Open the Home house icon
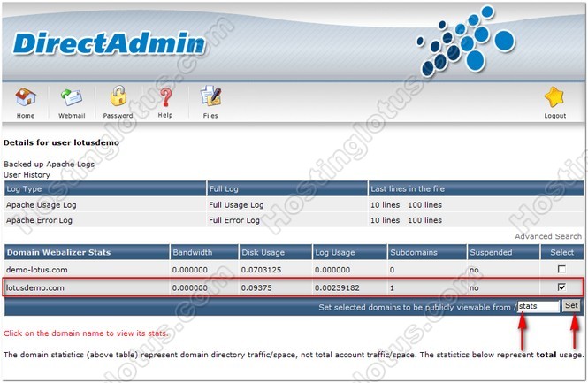The width and height of the screenshot is (588, 383). tap(26, 96)
